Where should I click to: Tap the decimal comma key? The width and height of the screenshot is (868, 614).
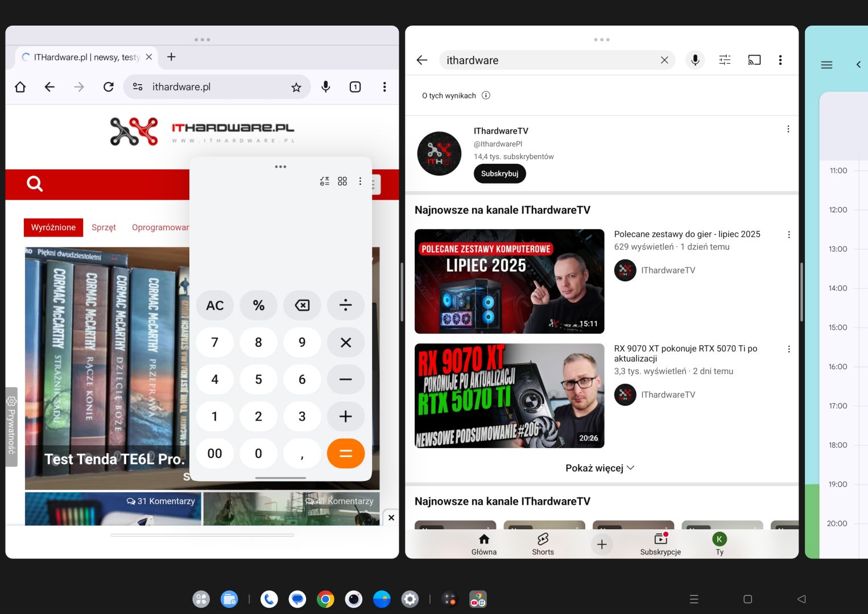coord(302,454)
